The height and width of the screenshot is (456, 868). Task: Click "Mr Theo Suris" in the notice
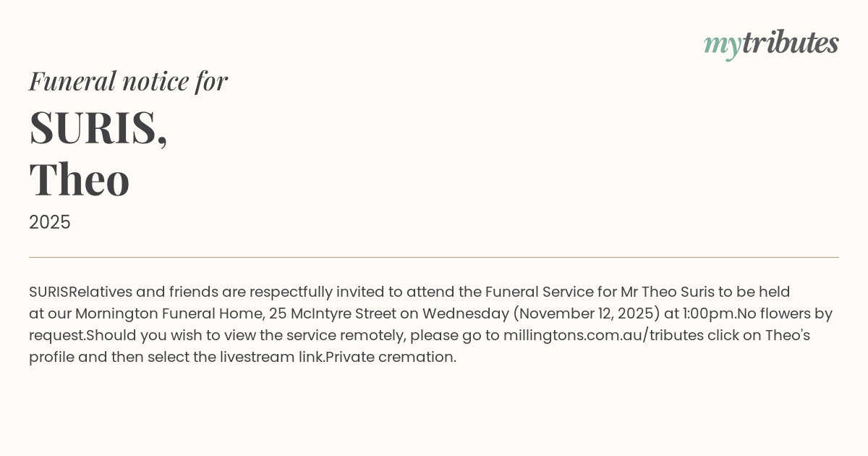(666, 292)
